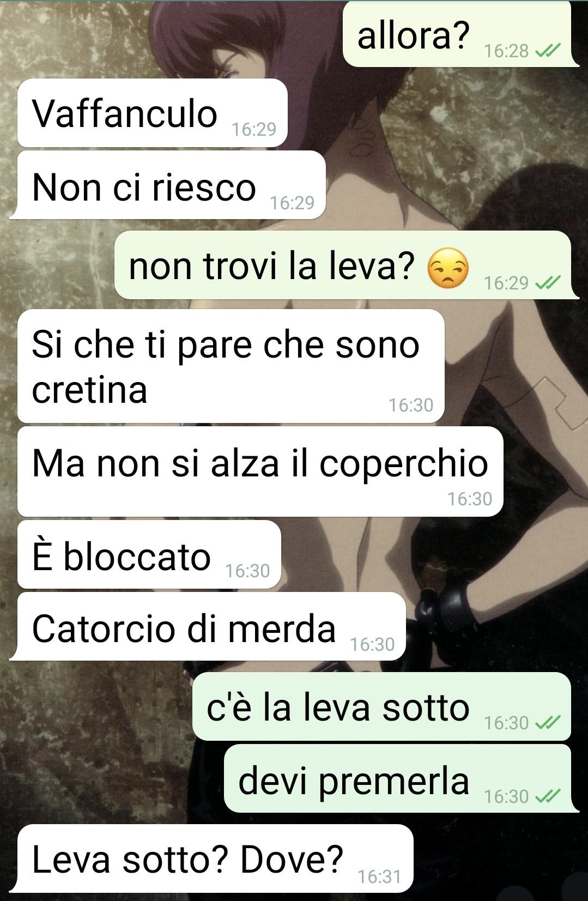The image size is (588, 901).
Task: Tap the 'È bloccato' message
Action: coord(149,554)
